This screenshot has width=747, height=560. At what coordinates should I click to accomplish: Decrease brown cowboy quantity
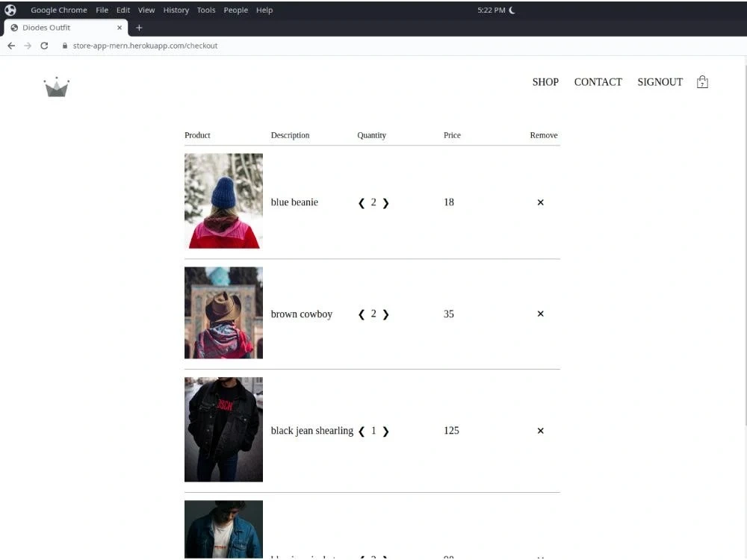pos(362,315)
